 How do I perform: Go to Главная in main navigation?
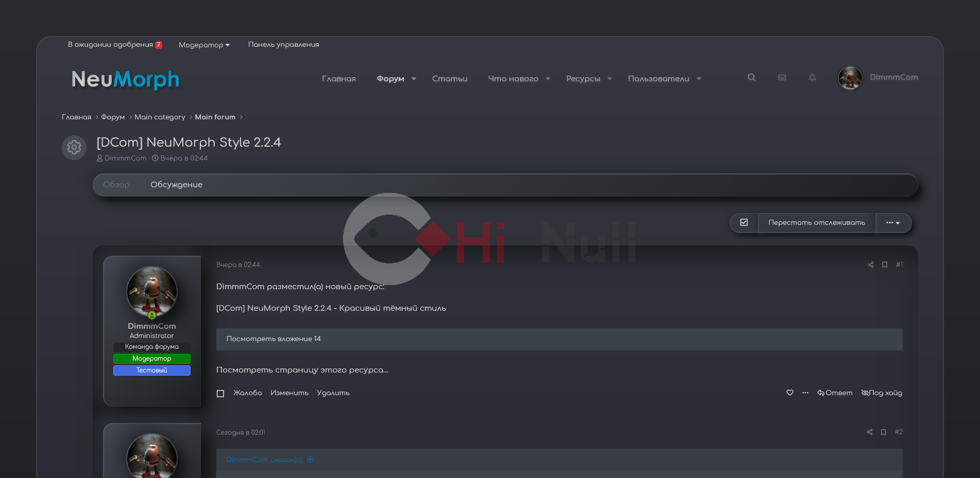click(339, 79)
